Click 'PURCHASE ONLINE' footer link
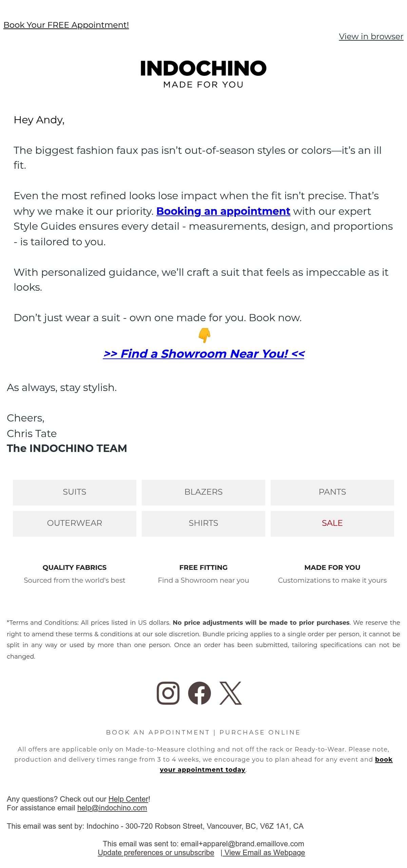Image resolution: width=407 pixels, height=868 pixels. pos(260,732)
